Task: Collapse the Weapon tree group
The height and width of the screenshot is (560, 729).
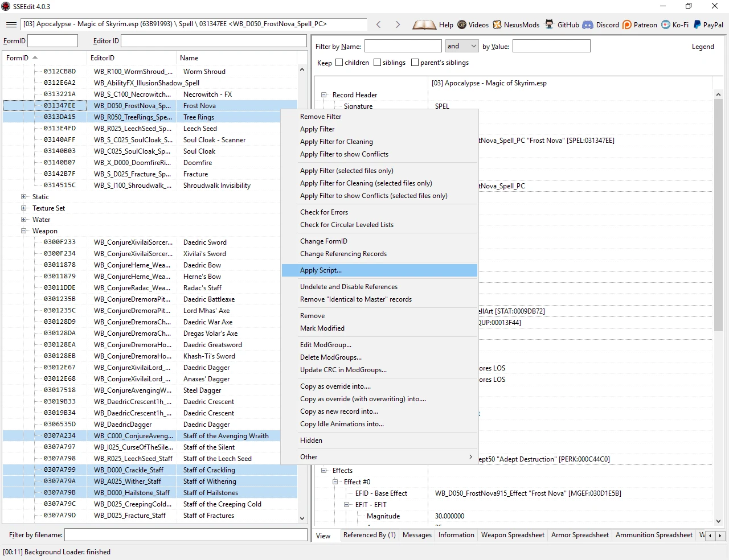Action: click(24, 231)
